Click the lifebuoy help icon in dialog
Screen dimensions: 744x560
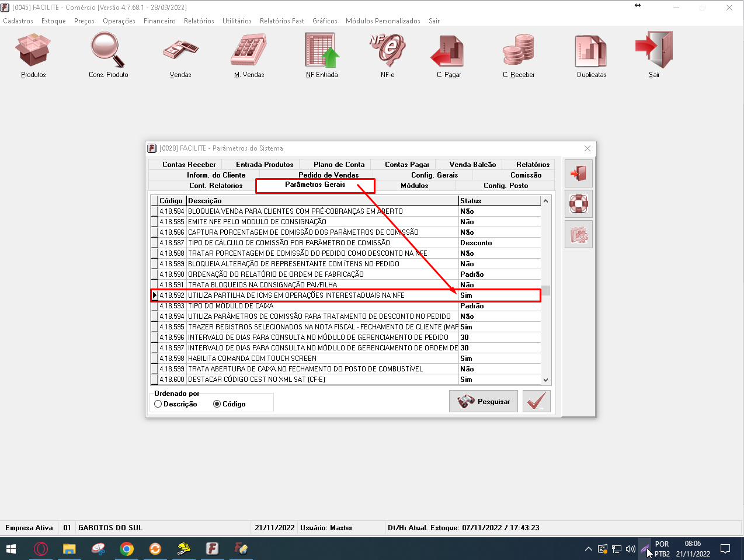pyautogui.click(x=579, y=204)
